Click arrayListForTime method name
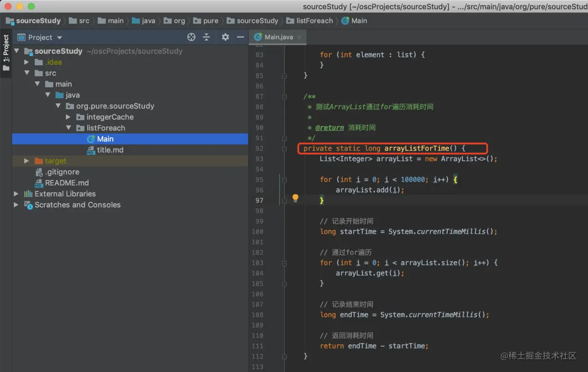Image resolution: width=588 pixels, height=372 pixels. coord(417,148)
